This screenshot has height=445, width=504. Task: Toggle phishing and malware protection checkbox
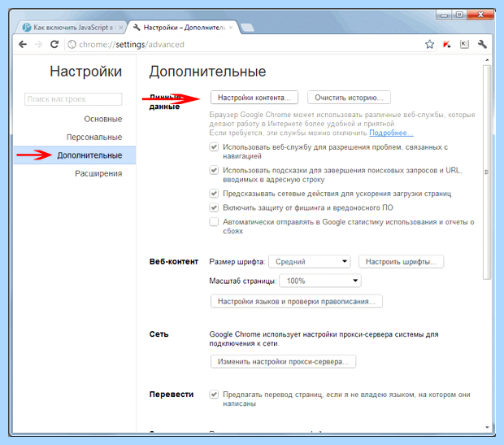(214, 207)
